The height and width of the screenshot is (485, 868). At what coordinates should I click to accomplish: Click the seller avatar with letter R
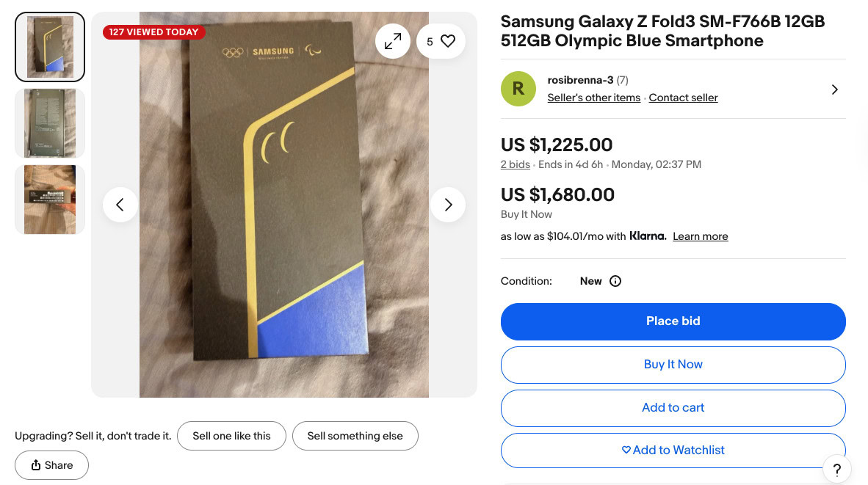[x=518, y=89]
